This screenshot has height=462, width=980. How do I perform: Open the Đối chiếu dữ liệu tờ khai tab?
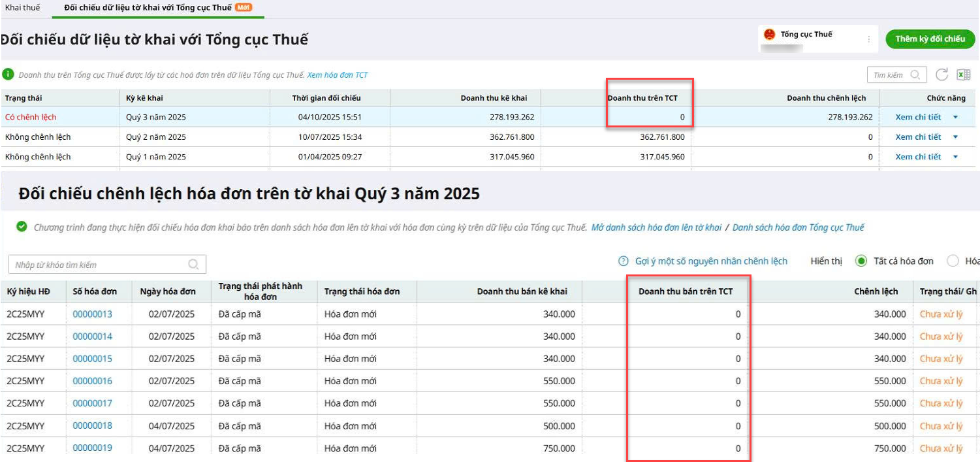(x=148, y=7)
